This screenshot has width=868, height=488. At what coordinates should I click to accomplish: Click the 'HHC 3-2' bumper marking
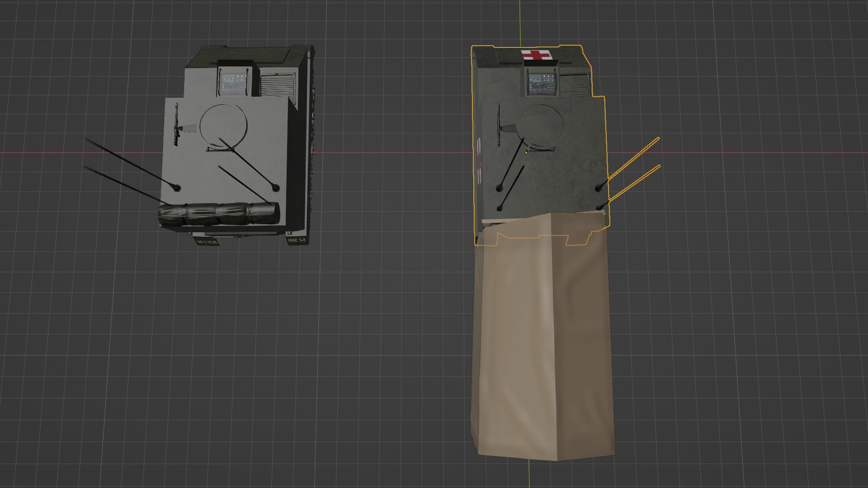(297, 240)
